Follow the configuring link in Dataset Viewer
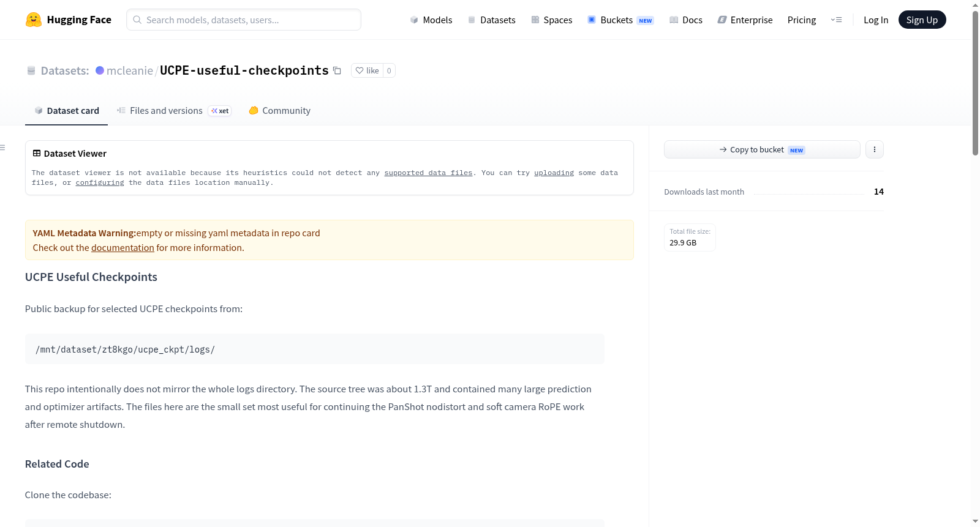The width and height of the screenshot is (980, 527). pos(100,183)
